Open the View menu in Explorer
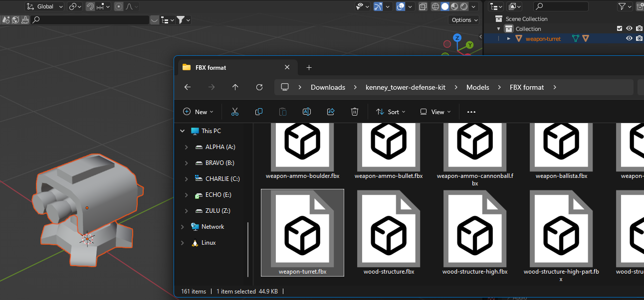Viewport: 644px width, 300px height. (x=435, y=112)
